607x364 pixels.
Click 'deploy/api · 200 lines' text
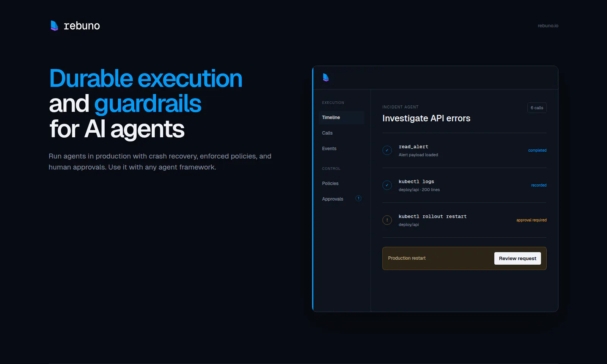point(419,190)
